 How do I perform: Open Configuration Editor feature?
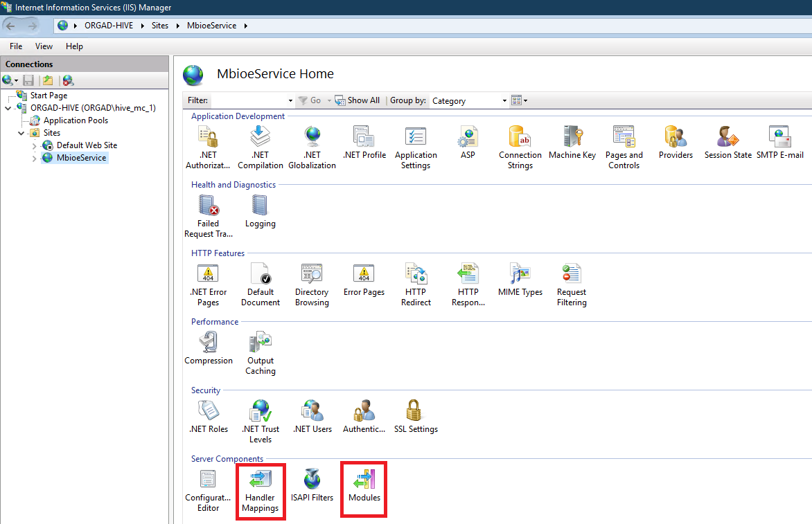pyautogui.click(x=208, y=490)
